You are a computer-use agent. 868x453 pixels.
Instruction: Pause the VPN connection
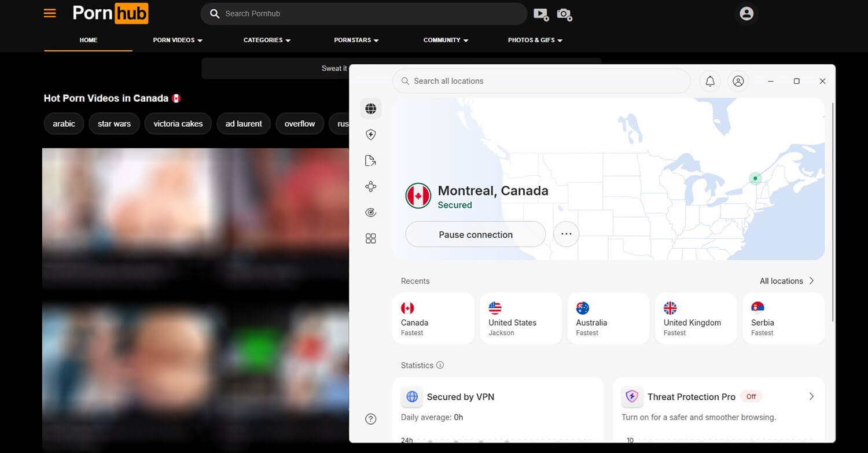(476, 234)
